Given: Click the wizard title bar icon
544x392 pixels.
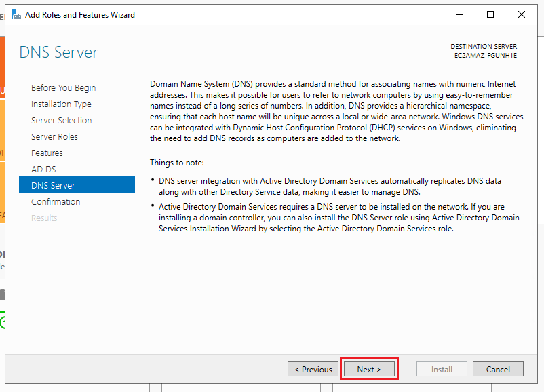Looking at the screenshot, I should [x=16, y=14].
